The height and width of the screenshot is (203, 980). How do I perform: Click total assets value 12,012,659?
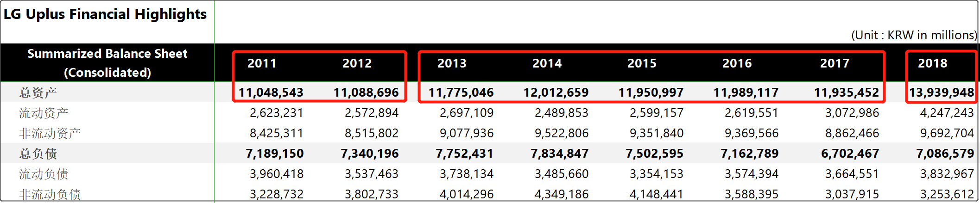point(556,92)
